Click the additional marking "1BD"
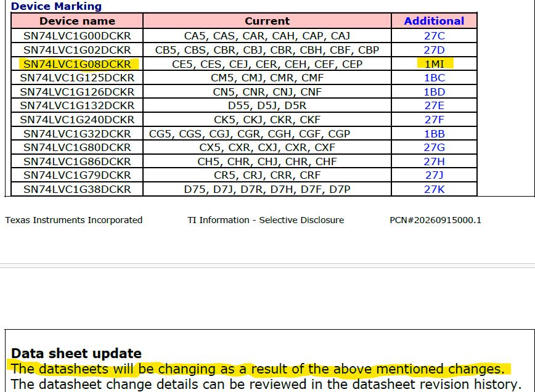Image resolution: width=535 pixels, height=392 pixels. point(435,92)
